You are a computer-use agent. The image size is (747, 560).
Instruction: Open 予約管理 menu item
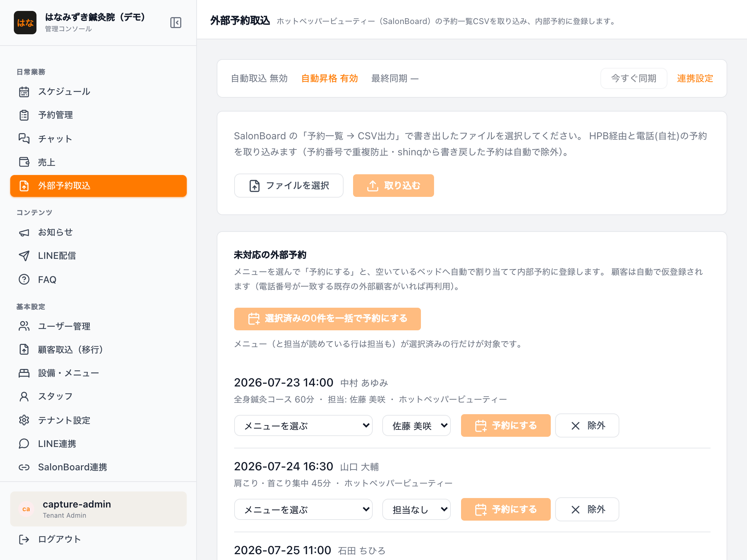(x=98, y=115)
